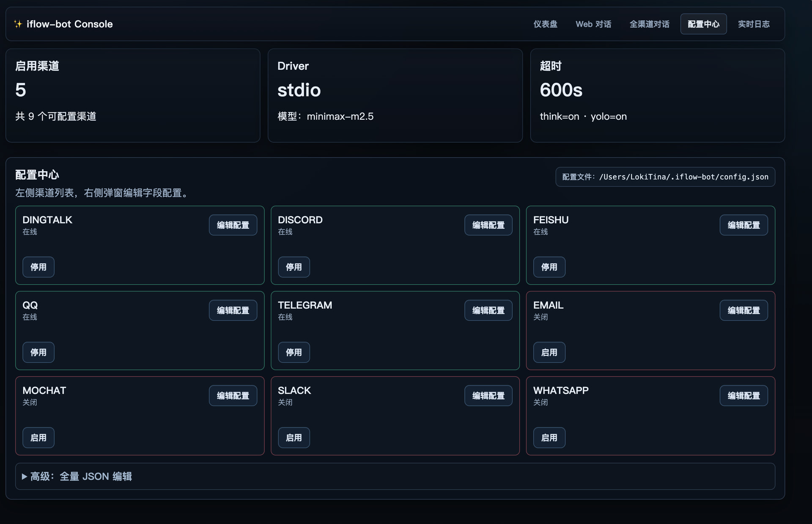Image resolution: width=812 pixels, height=524 pixels.
Task: Enable the MOCHAT channel
Action: pyautogui.click(x=38, y=438)
